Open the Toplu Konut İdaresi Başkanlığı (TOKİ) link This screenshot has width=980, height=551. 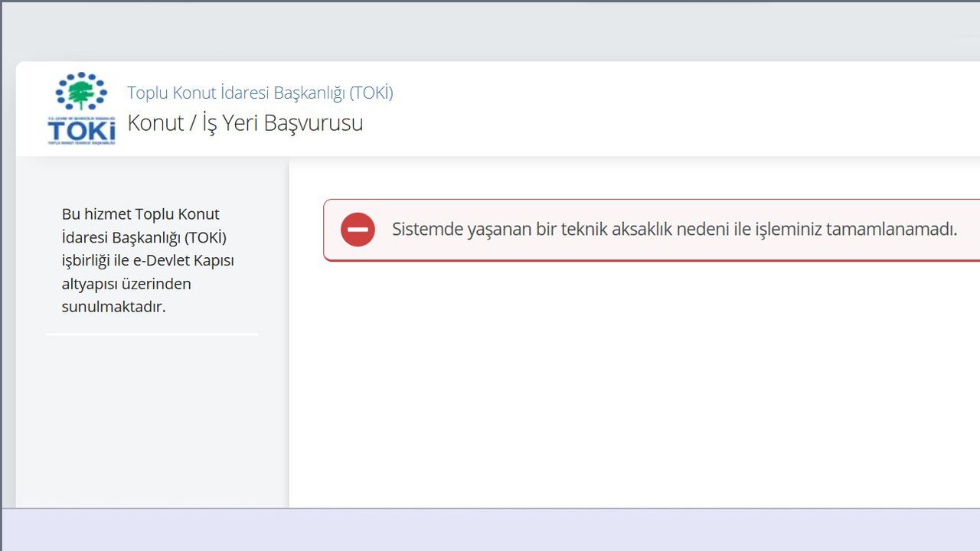(x=260, y=93)
